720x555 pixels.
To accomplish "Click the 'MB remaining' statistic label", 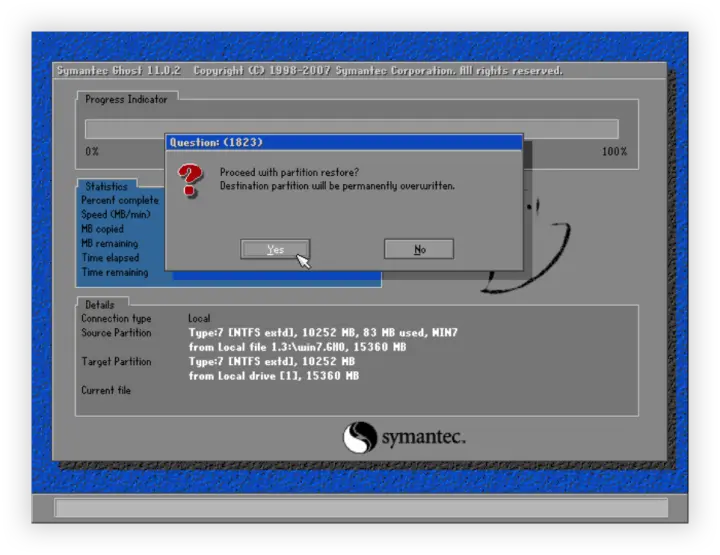I will click(110, 243).
